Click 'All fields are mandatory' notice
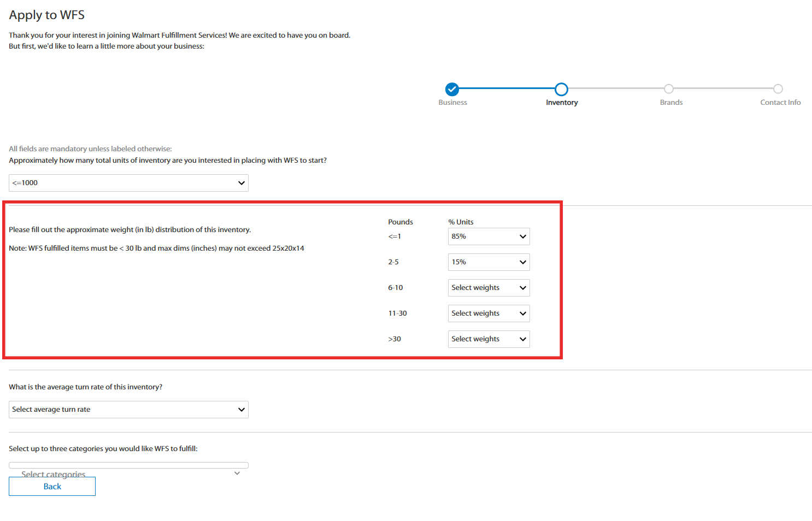 click(90, 149)
